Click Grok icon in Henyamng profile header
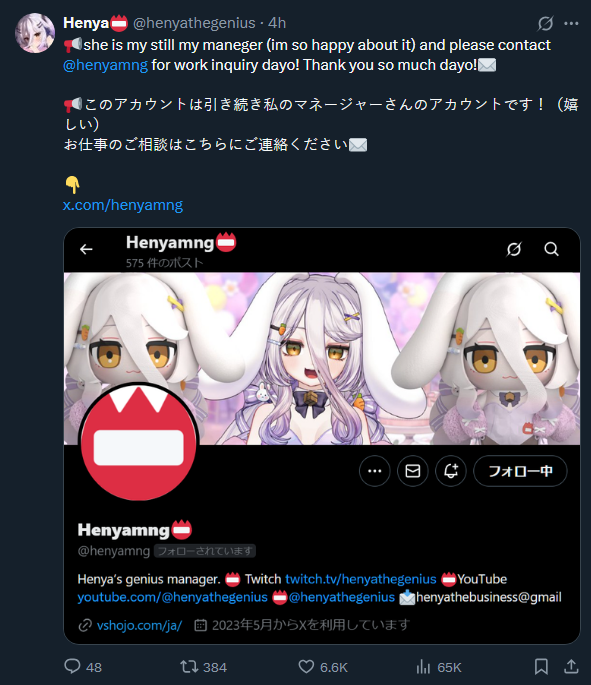591x685 pixels. pyautogui.click(x=514, y=249)
